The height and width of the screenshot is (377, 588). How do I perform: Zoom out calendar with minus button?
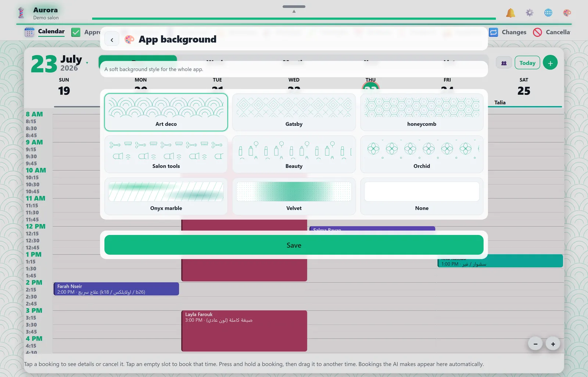[535, 344]
